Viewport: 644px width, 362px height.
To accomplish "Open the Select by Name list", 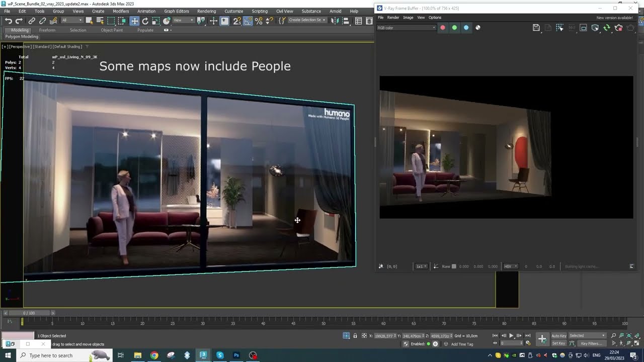I will click(x=100, y=21).
